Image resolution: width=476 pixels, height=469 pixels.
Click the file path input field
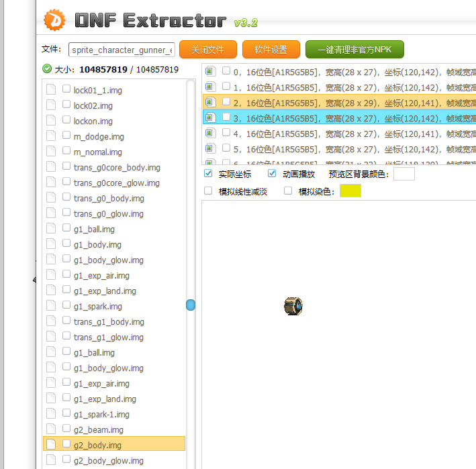[x=122, y=50]
